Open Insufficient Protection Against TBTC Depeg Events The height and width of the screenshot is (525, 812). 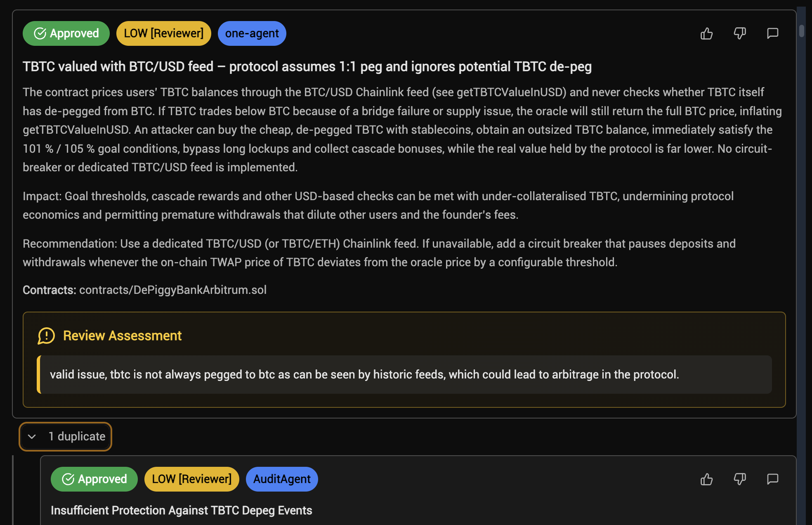pyautogui.click(x=181, y=511)
